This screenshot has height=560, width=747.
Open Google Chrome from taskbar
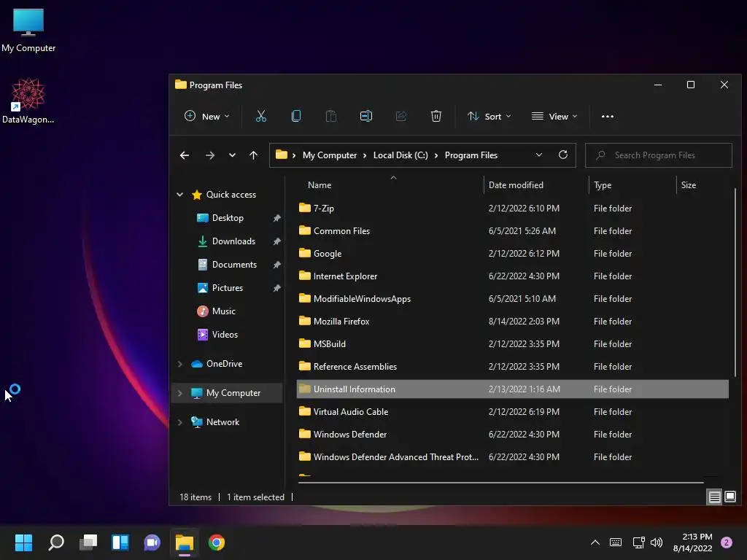216,542
